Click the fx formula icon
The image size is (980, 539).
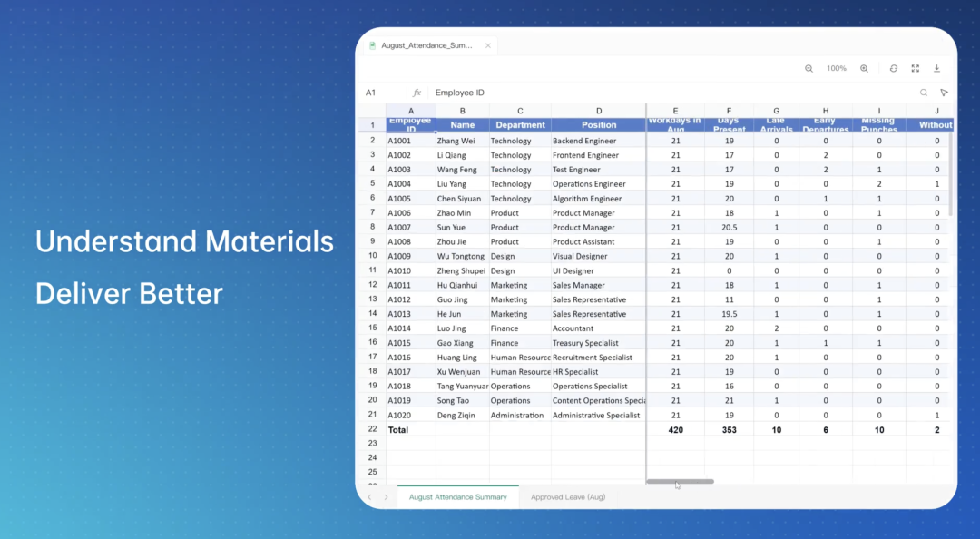416,93
